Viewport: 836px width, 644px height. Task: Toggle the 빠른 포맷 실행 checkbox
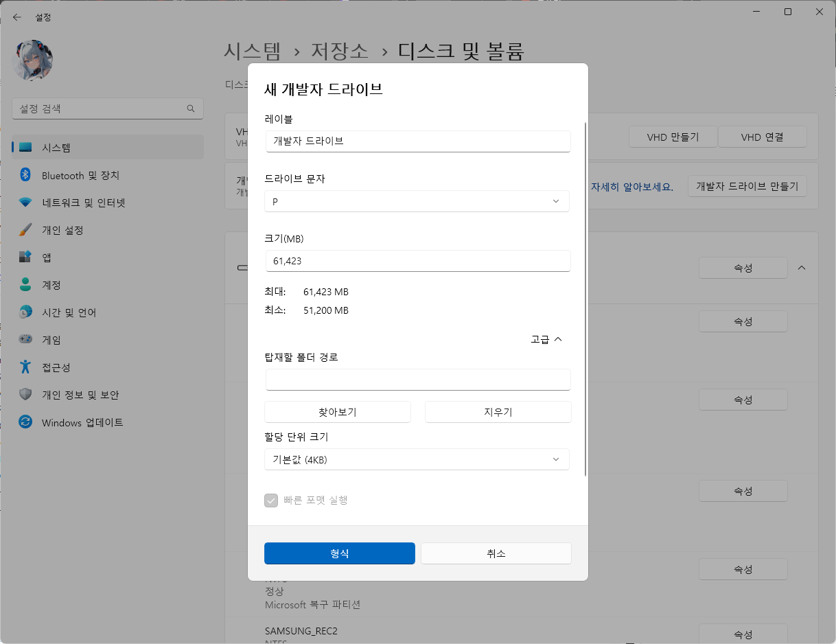pos(271,500)
